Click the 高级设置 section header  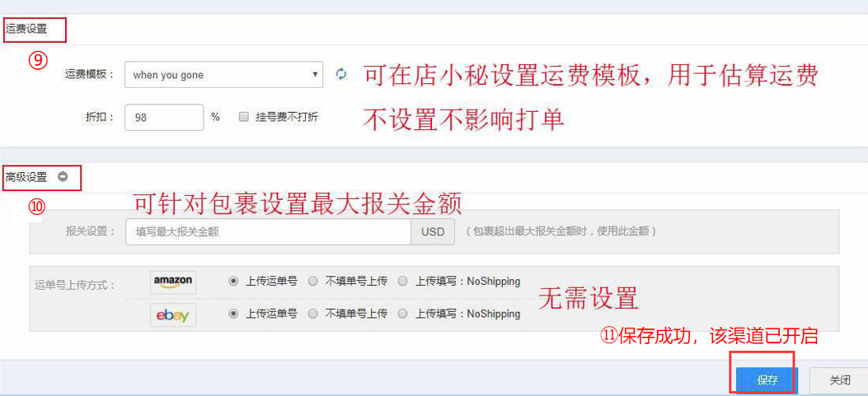point(26,178)
